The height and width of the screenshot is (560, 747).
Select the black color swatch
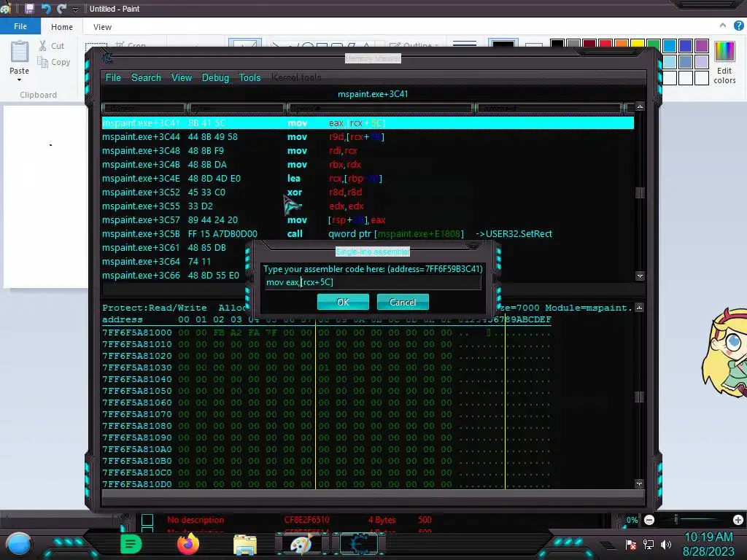pyautogui.click(x=557, y=44)
